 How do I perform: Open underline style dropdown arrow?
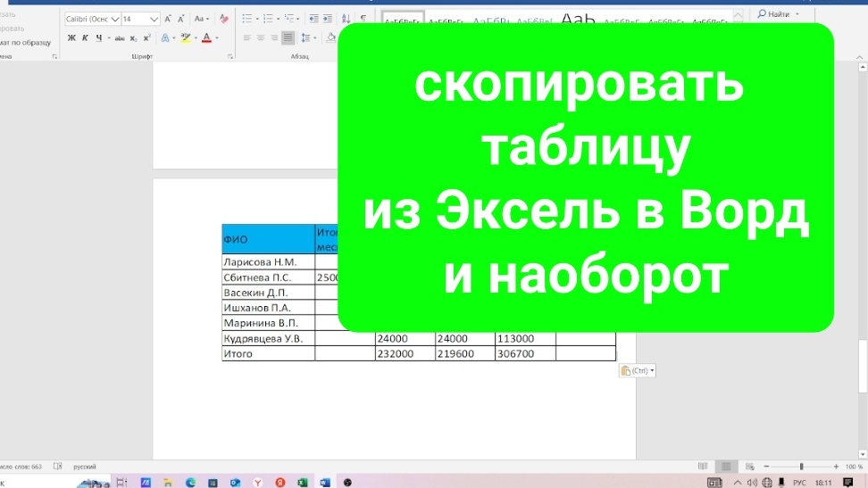point(109,37)
